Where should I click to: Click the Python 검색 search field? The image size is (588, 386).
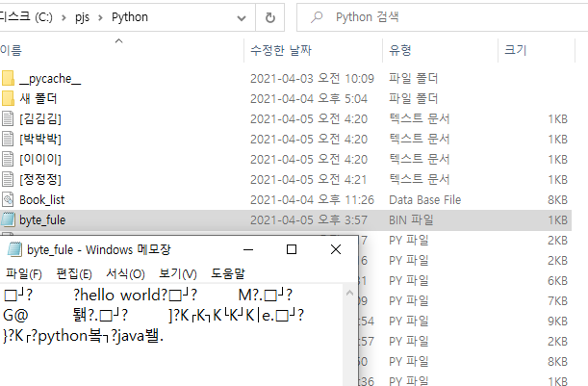coord(443,17)
